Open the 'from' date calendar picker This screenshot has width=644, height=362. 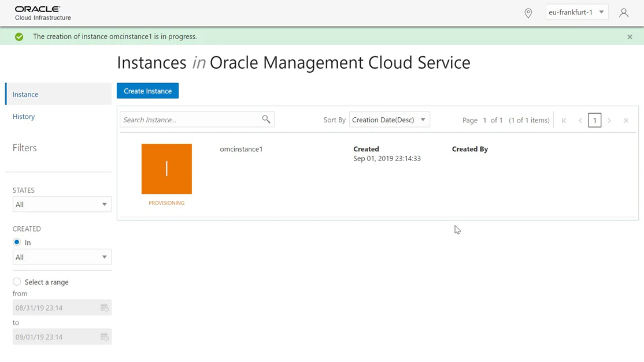pos(104,308)
